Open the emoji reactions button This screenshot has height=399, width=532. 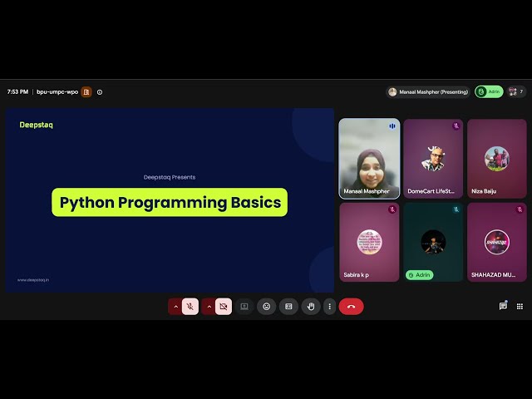coord(267,307)
